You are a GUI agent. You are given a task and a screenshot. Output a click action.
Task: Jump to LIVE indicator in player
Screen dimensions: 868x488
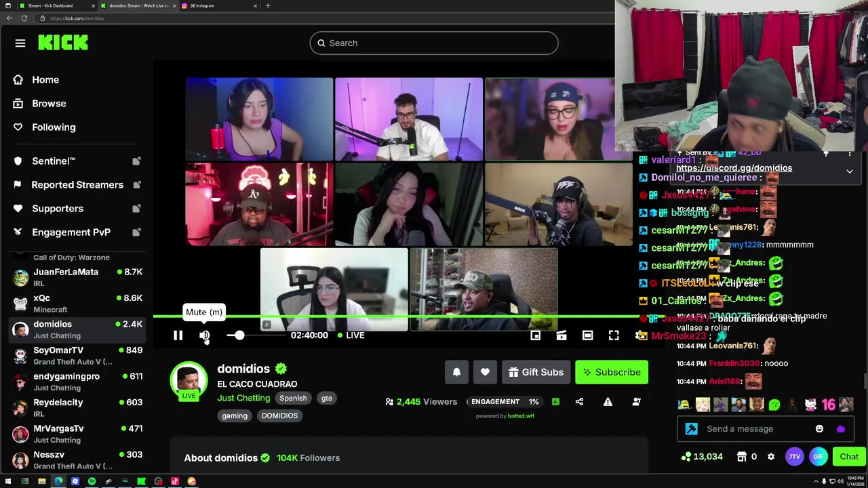(x=351, y=335)
